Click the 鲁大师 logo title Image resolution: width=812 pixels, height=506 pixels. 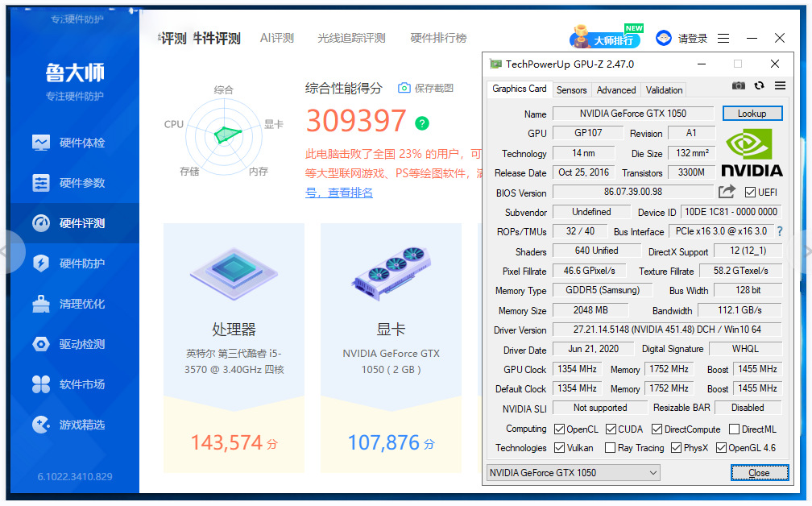(75, 73)
